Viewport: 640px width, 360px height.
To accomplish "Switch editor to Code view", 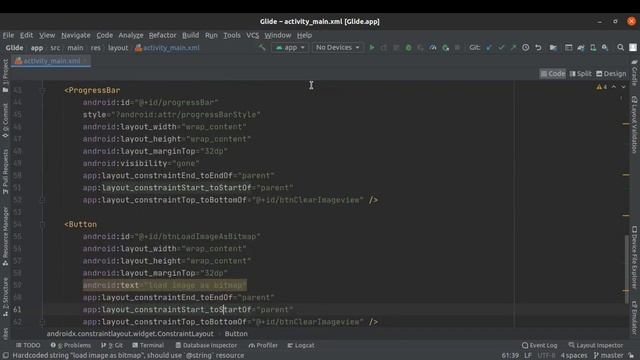I will (553, 74).
